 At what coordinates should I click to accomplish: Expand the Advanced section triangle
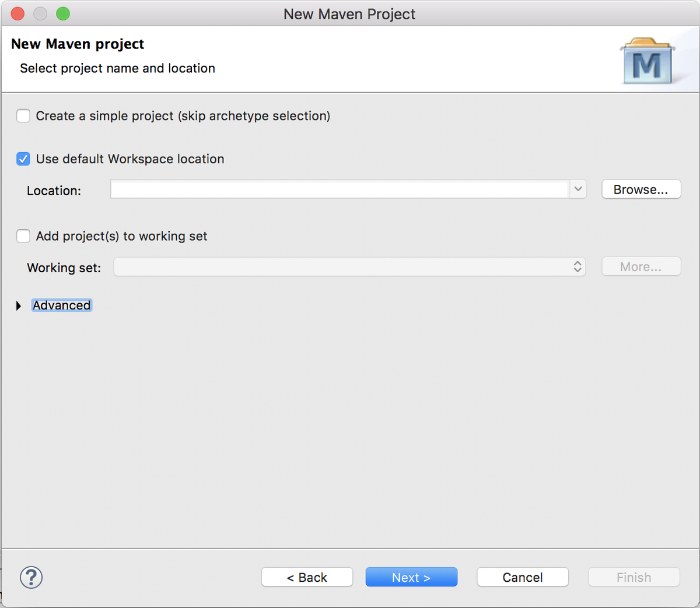[x=19, y=305]
